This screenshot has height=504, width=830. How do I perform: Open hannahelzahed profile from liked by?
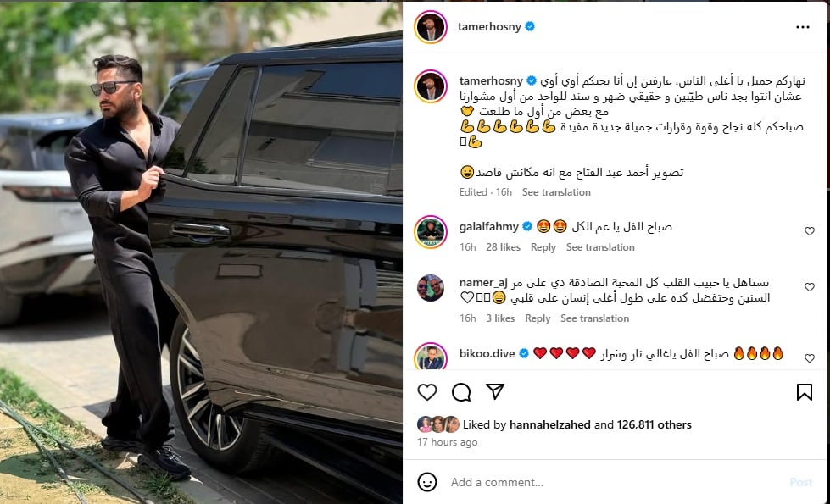550,424
